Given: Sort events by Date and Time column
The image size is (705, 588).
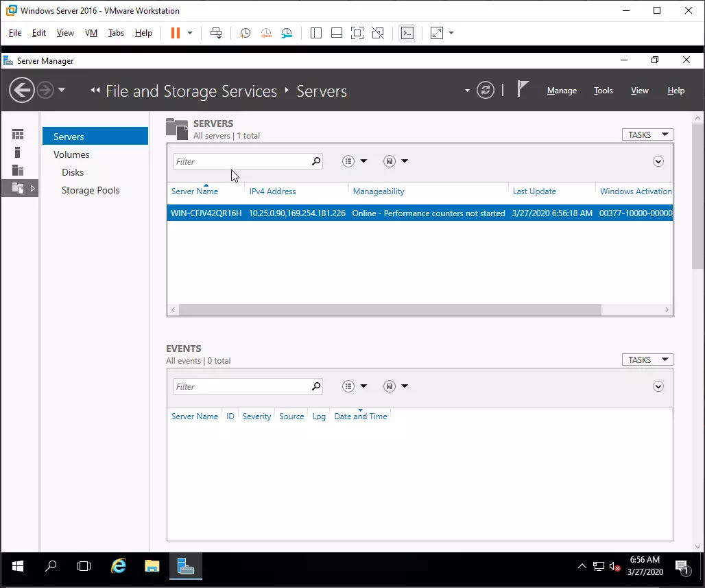Looking at the screenshot, I should click(x=361, y=416).
